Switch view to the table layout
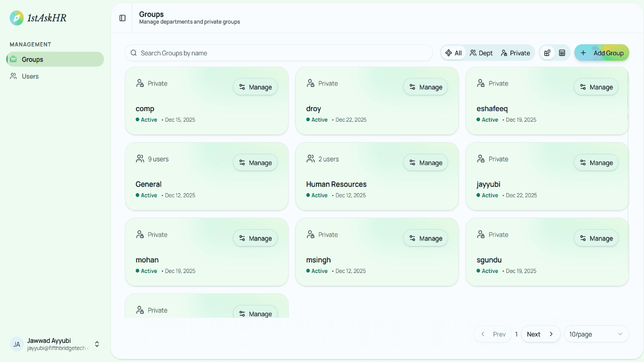The width and height of the screenshot is (644, 362). click(x=562, y=52)
